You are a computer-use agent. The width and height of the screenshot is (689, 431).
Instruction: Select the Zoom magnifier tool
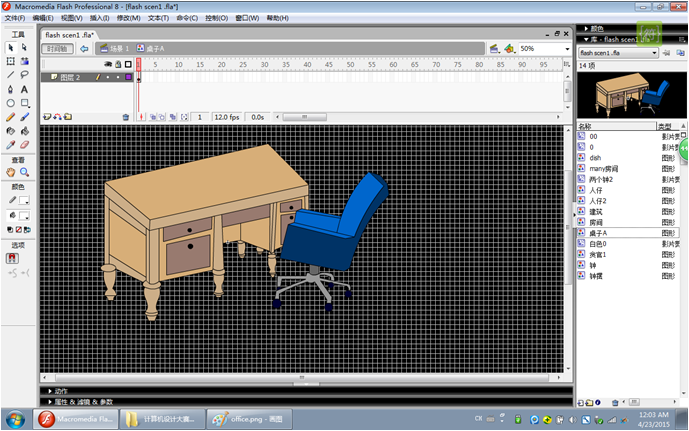(24, 172)
